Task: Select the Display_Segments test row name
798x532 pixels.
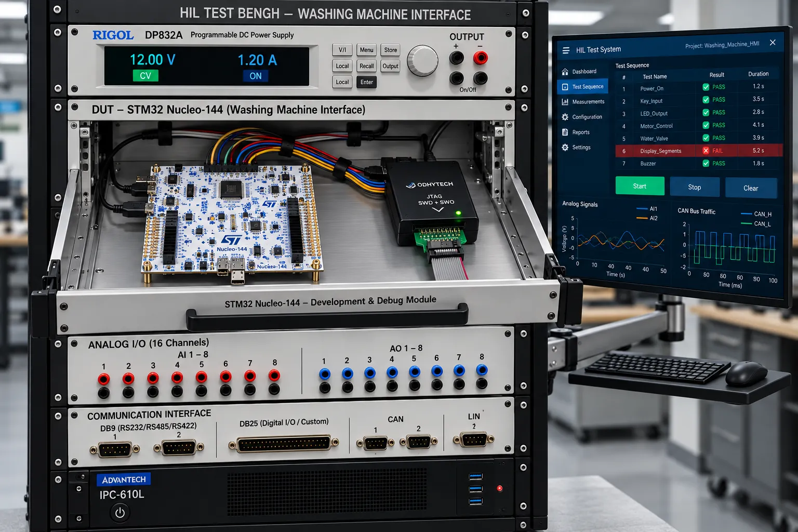Action: (661, 151)
